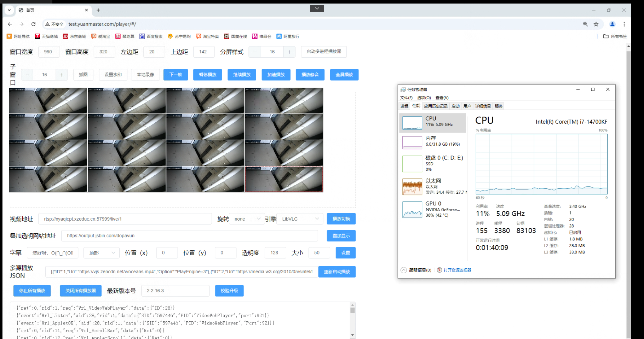Increase 分屏样式 value with plus button
The height and width of the screenshot is (339, 644).
[289, 52]
